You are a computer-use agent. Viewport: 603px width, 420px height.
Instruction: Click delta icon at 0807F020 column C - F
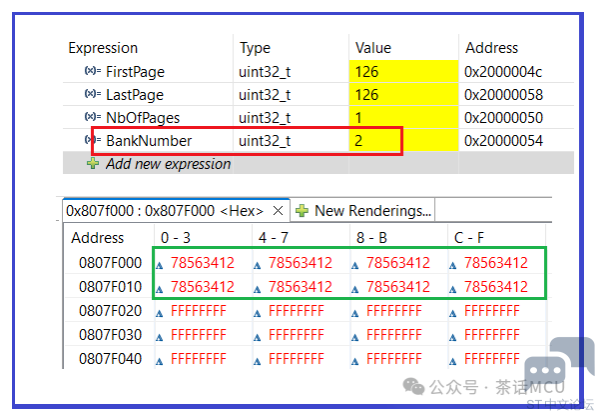(455, 311)
